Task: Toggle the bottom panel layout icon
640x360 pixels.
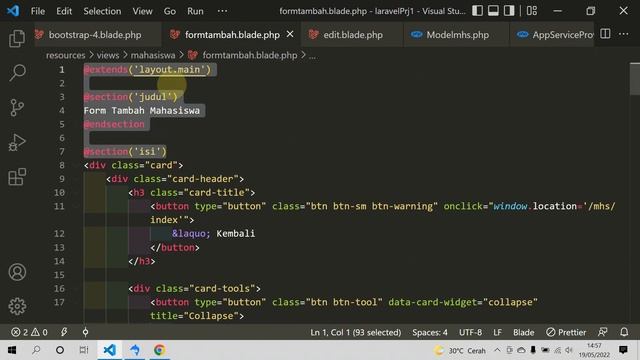Action: [x=493, y=11]
